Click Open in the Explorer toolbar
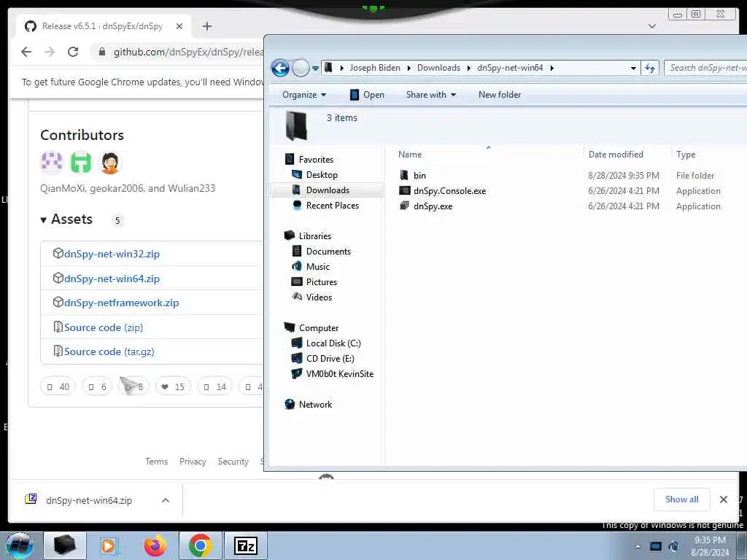Image resolution: width=747 pixels, height=560 pixels. [x=367, y=95]
